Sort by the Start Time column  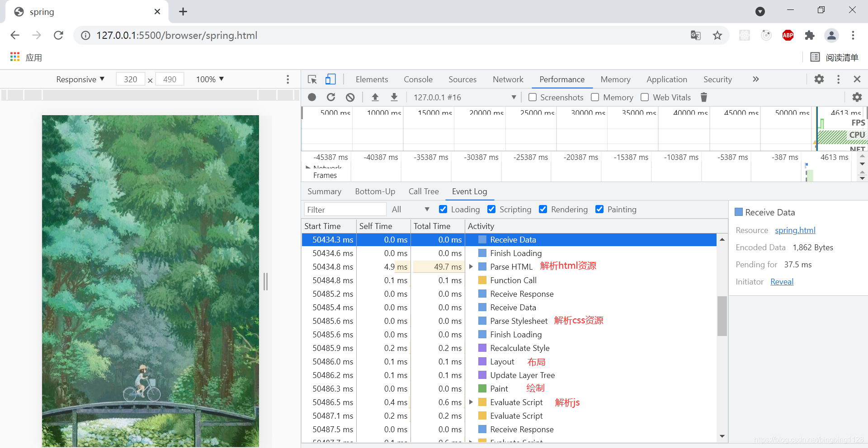click(x=329, y=226)
